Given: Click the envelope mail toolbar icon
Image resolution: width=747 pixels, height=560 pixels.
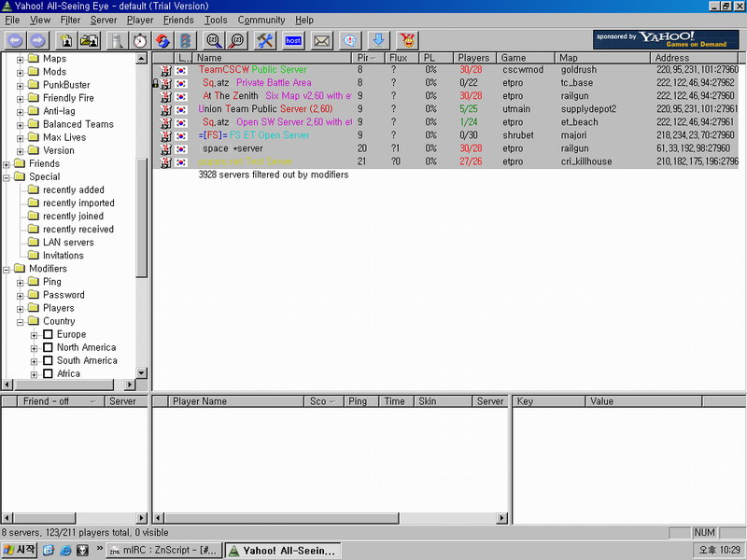Looking at the screenshot, I should [321, 40].
